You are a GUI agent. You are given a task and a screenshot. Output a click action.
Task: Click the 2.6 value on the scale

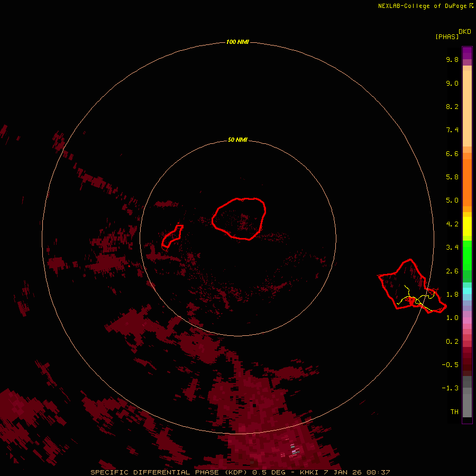click(452, 271)
